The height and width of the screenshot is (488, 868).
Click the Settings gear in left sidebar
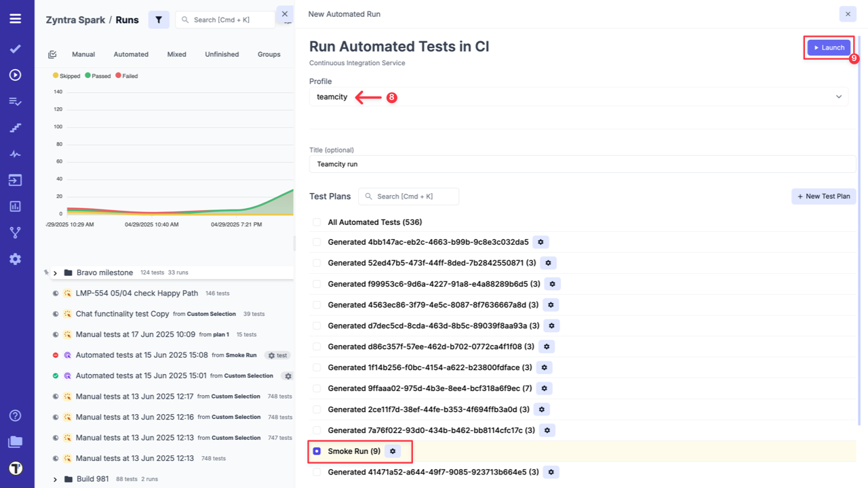15,259
